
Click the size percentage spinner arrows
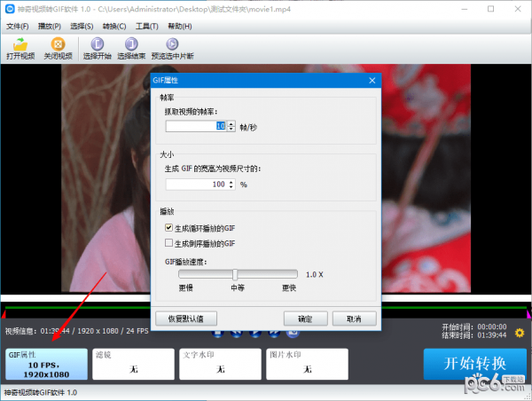(x=231, y=185)
